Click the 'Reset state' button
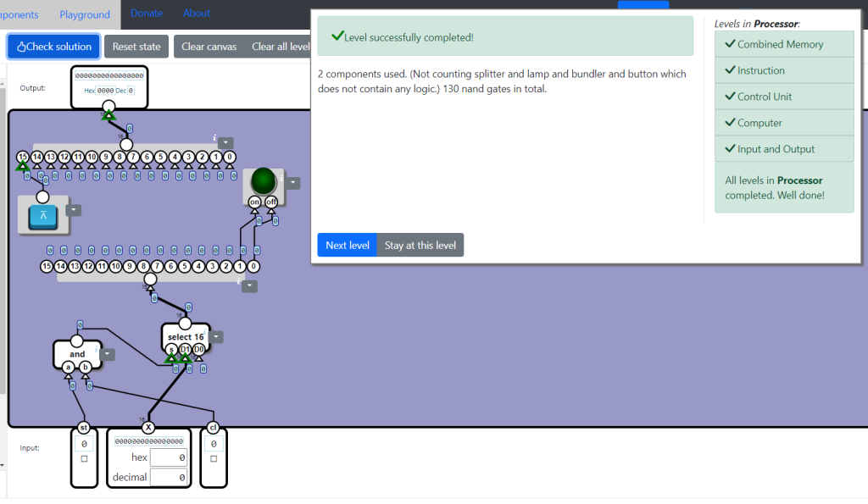The height and width of the screenshot is (504, 868). (x=136, y=47)
